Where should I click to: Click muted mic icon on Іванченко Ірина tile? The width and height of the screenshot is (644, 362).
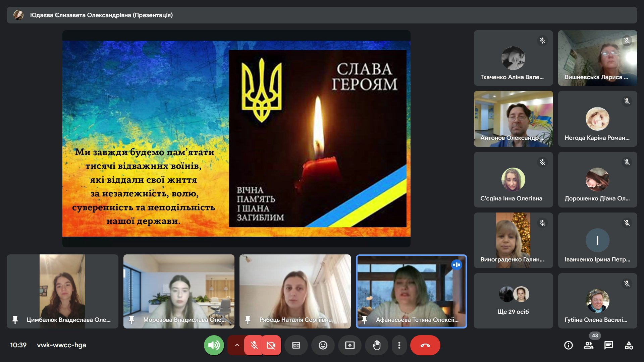click(627, 223)
